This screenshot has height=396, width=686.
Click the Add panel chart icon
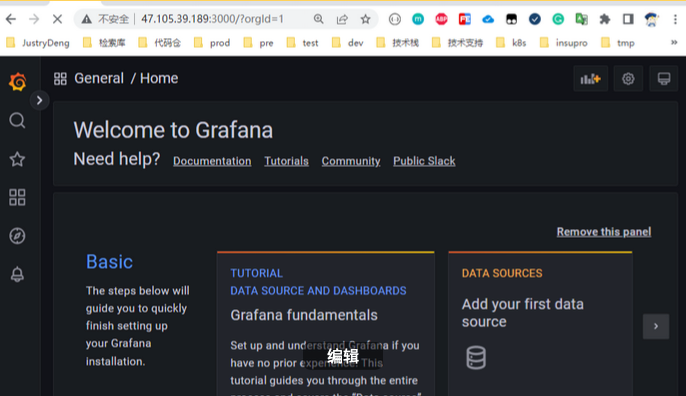591,79
